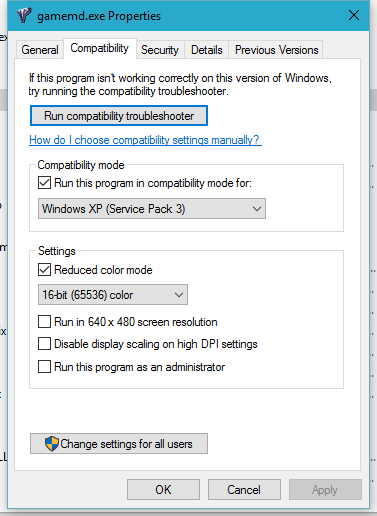Screen dimensions: 377x516
Task: Switch to the Security tab
Action: tap(160, 50)
